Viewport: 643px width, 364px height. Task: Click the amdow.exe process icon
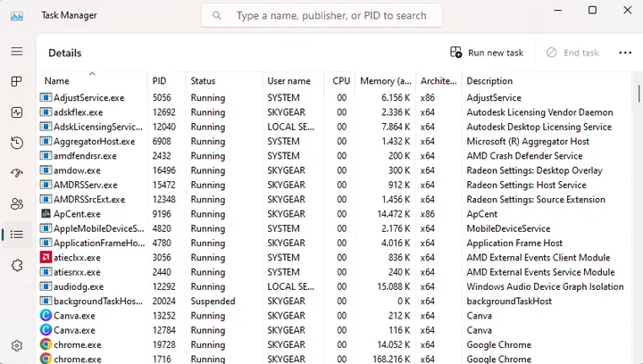click(x=46, y=170)
